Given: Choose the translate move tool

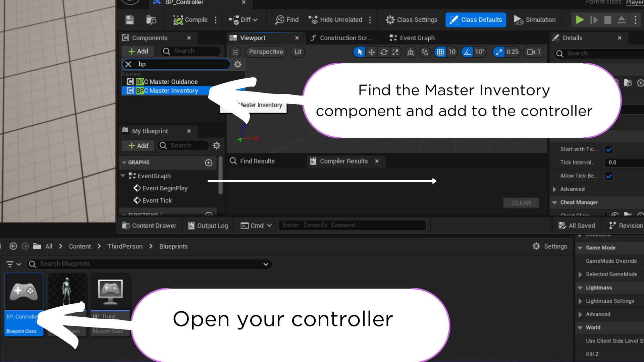Looking at the screenshot, I should coord(372,52).
